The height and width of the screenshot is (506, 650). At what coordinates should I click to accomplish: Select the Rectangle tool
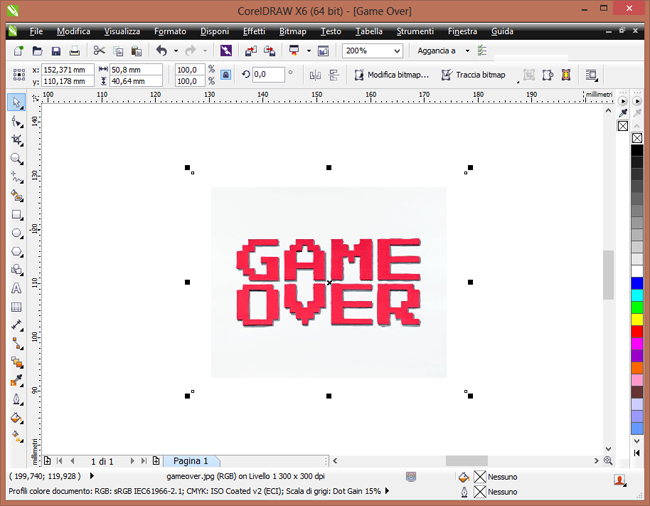pos(17,215)
